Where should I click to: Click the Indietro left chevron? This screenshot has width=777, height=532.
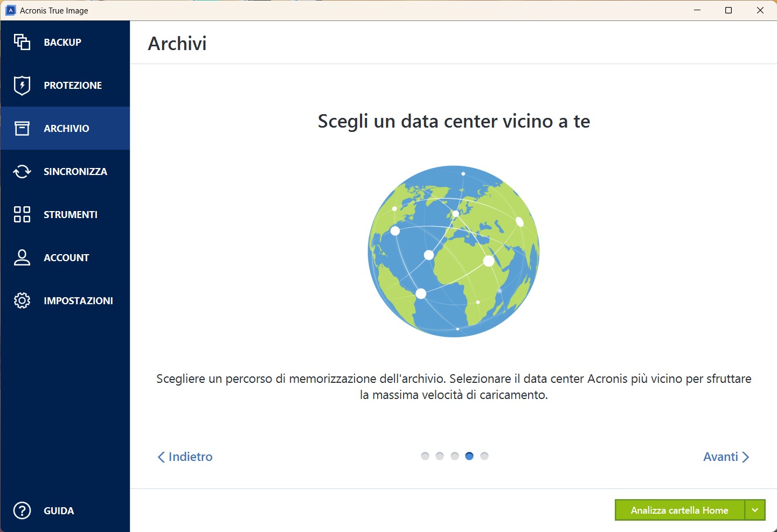(x=161, y=457)
